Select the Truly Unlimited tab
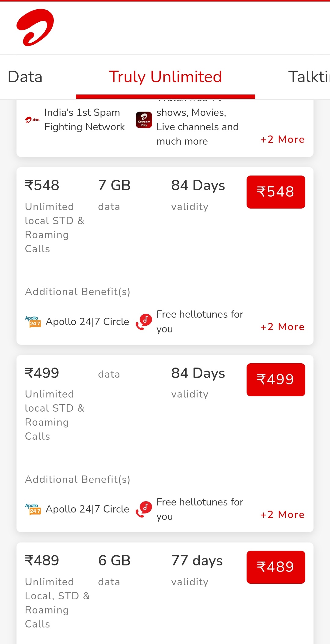Image resolution: width=330 pixels, height=644 pixels. pyautogui.click(x=165, y=77)
